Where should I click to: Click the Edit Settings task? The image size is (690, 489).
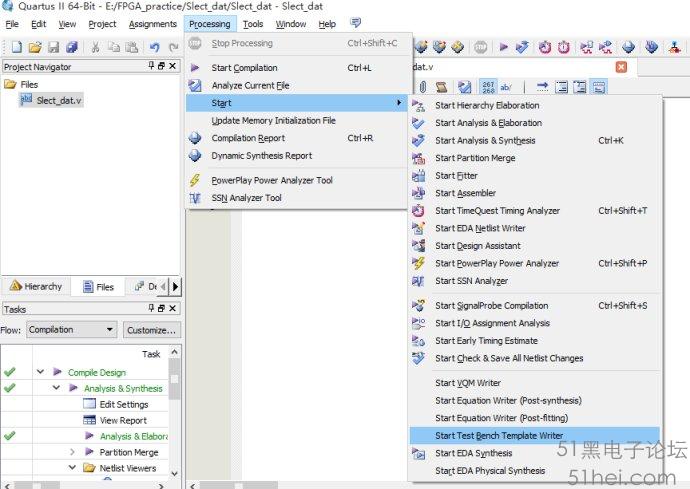(115, 404)
